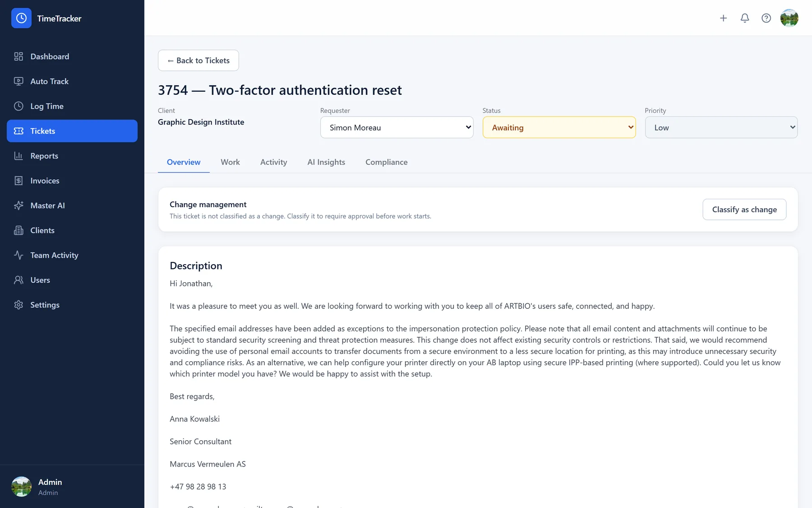Click the Anna Kowalski signature line
812x508 pixels.
(x=194, y=419)
